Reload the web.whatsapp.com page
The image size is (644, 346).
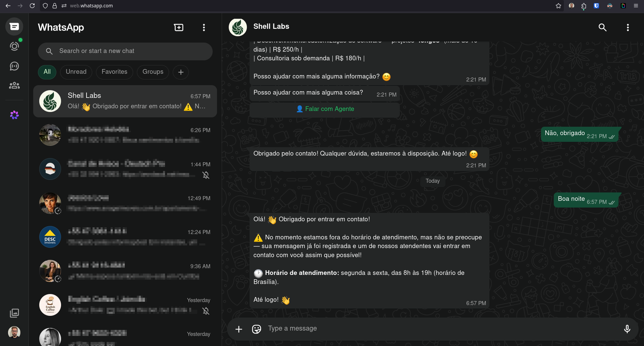click(32, 6)
